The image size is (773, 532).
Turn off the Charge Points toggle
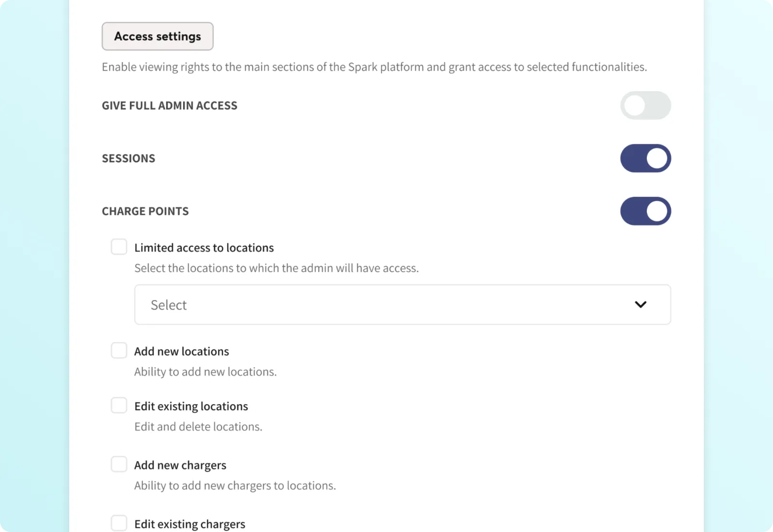[x=645, y=211]
